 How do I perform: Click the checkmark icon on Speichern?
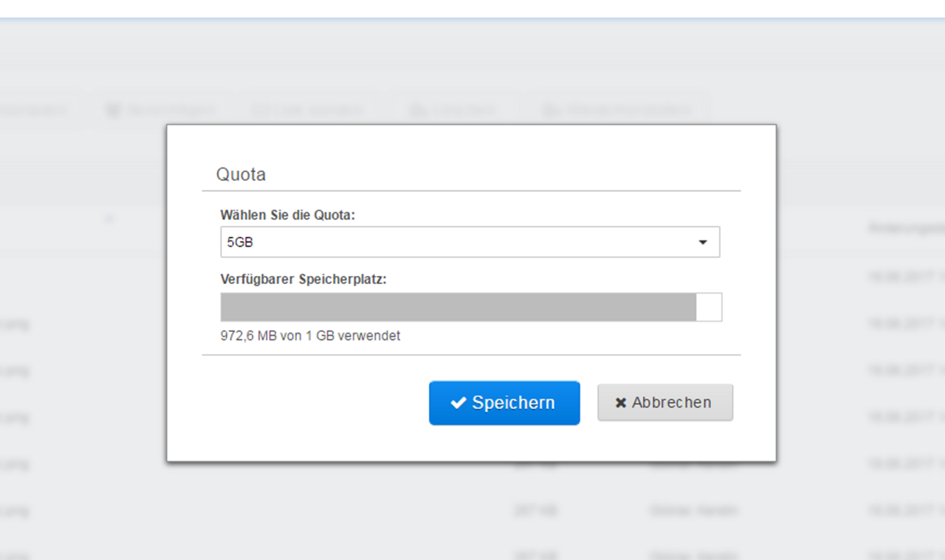click(458, 403)
